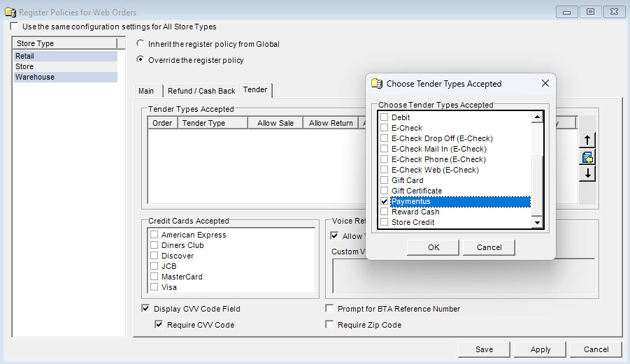
Task: Click the Tender Type column header
Action: (x=213, y=123)
